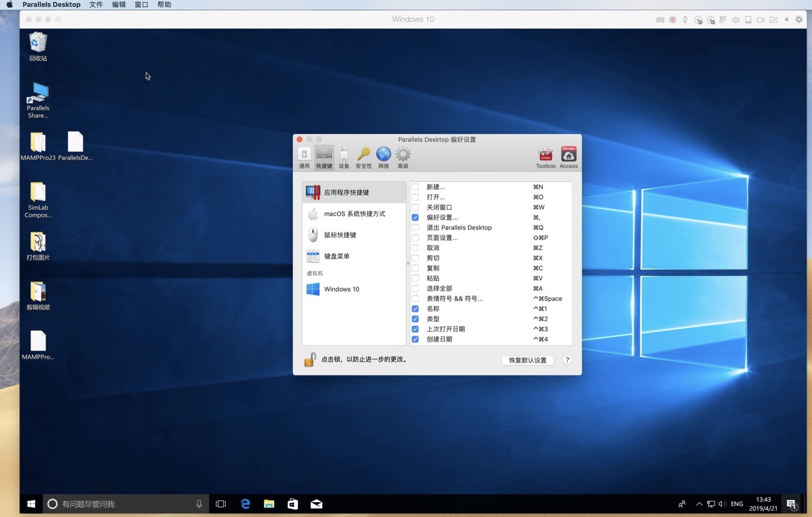Viewport: 812px width, 517px height.
Task: Open the Apple menu
Action: point(9,4)
